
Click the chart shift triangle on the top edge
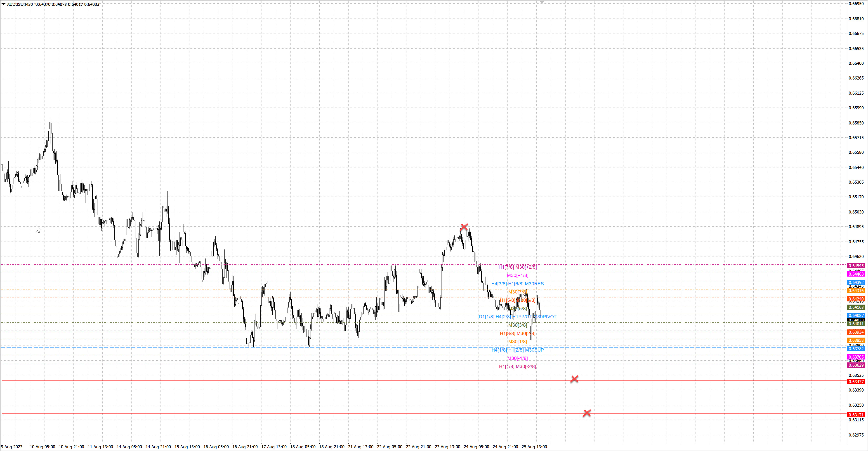point(542,2)
